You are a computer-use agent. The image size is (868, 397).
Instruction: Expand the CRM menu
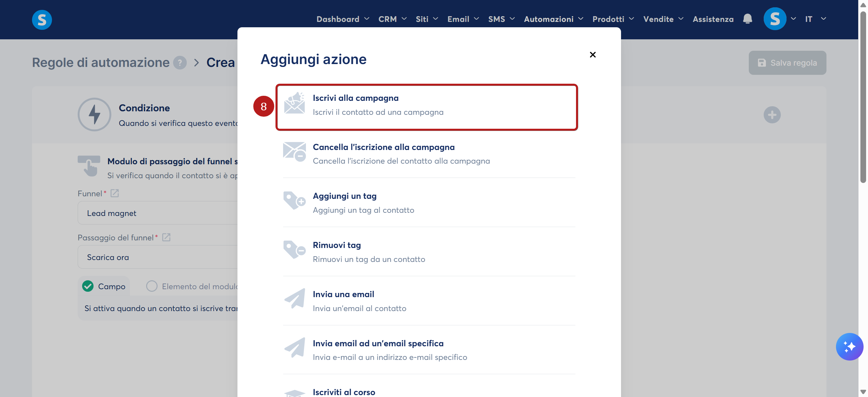click(392, 19)
